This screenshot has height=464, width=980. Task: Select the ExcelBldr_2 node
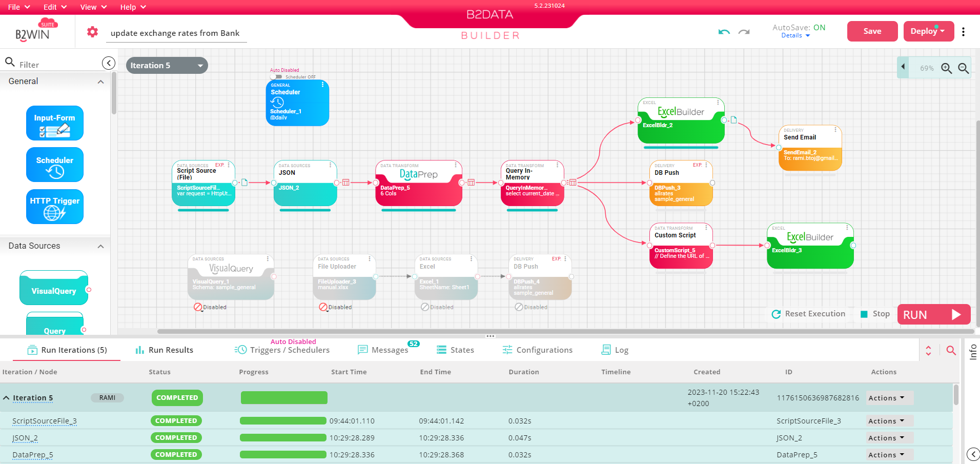click(681, 121)
